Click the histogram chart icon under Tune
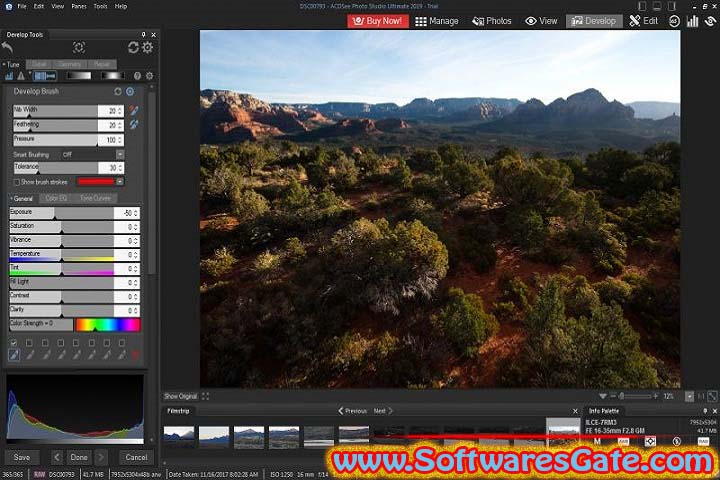 [x=9, y=76]
